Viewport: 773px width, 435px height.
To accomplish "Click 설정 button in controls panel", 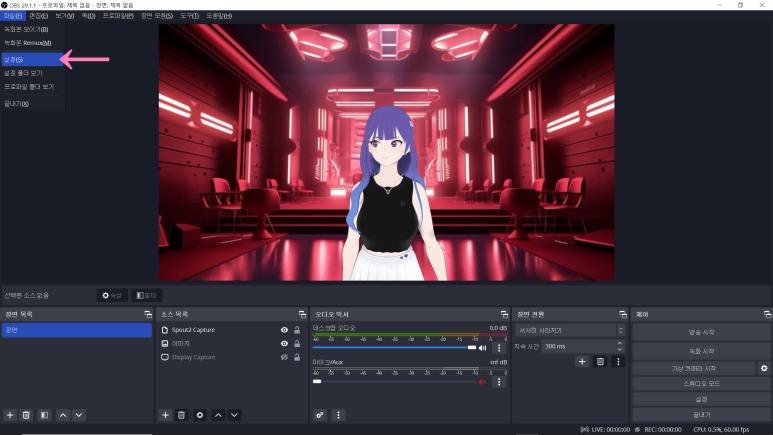I will click(702, 399).
